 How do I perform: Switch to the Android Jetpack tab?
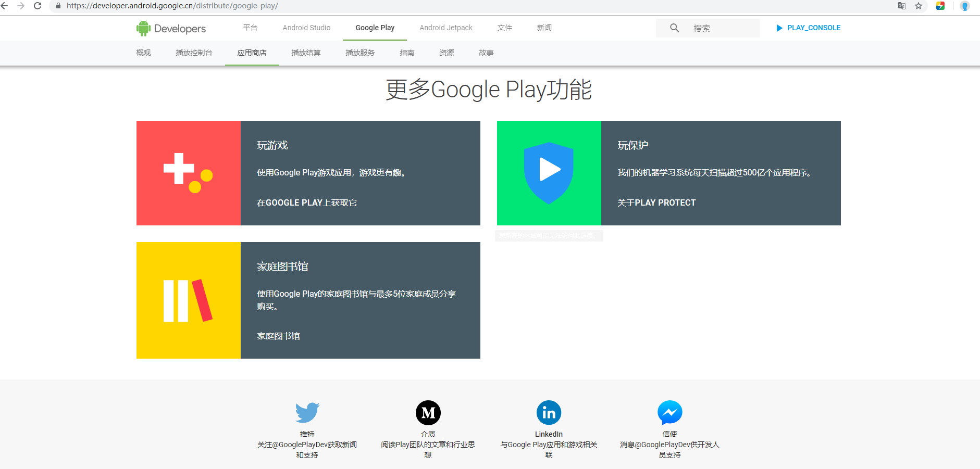(445, 28)
